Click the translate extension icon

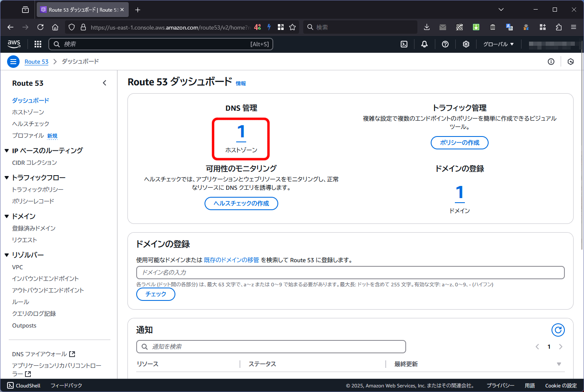point(509,27)
